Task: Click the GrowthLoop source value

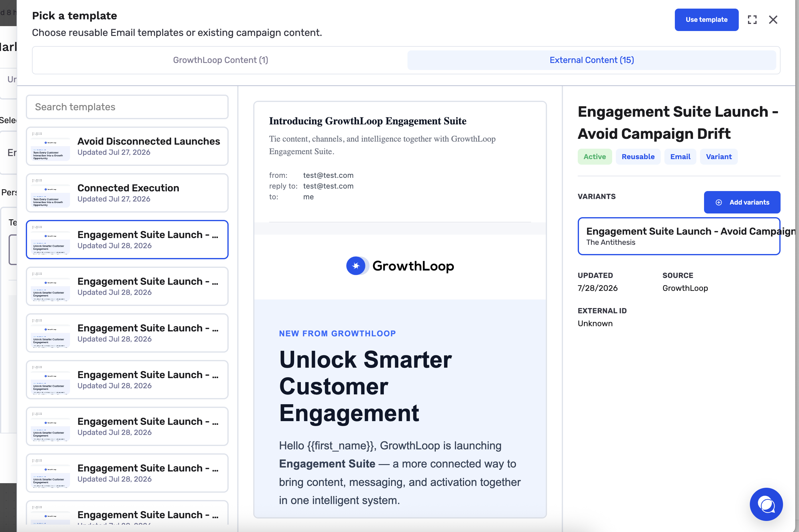Action: click(685, 288)
